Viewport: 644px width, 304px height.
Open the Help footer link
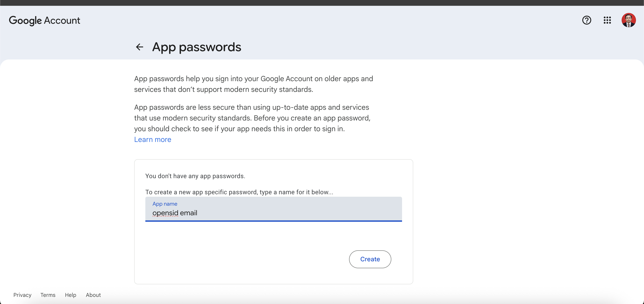pos(70,295)
